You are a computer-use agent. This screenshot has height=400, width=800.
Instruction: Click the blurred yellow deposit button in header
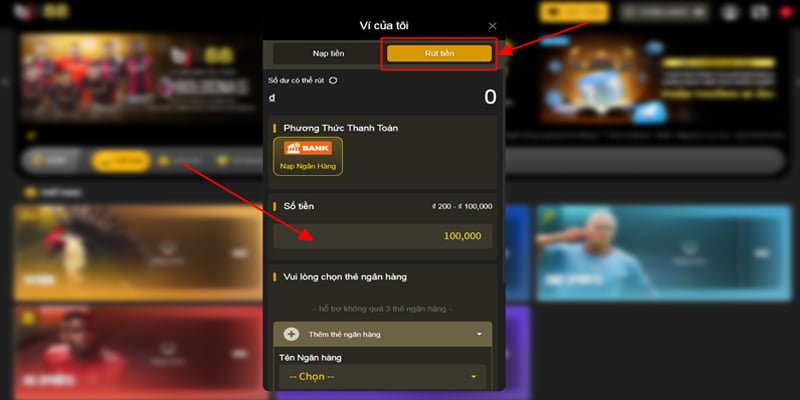click(x=574, y=12)
